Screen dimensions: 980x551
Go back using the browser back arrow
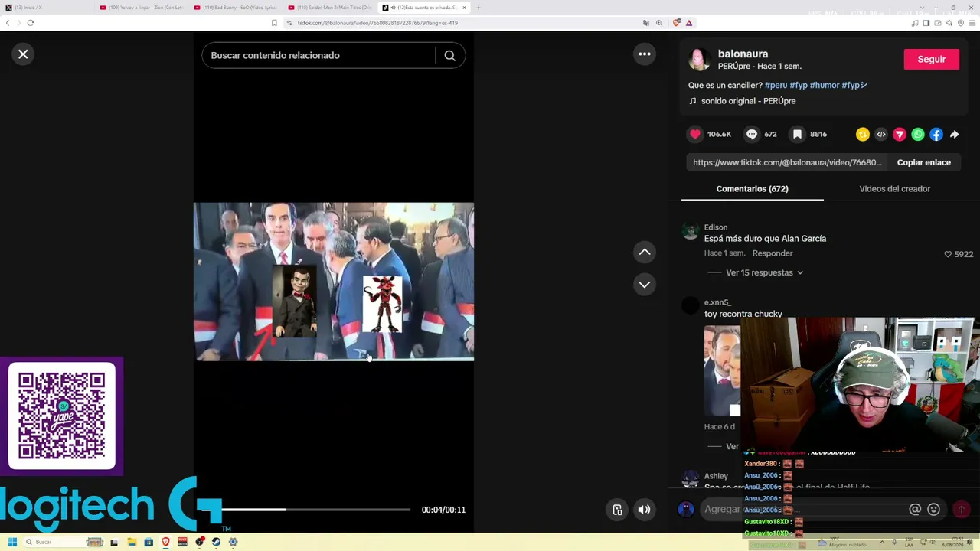point(8,23)
